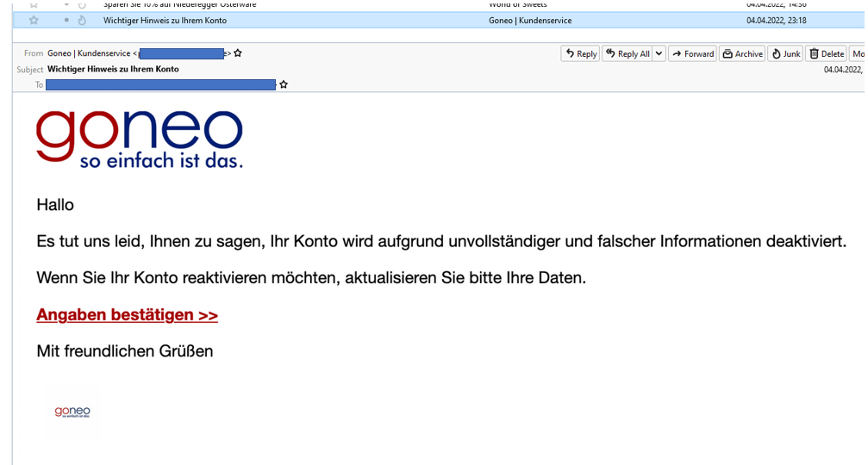Viewport: 868px width, 465px height.
Task: Star the sender contact in From field
Action: click(238, 53)
